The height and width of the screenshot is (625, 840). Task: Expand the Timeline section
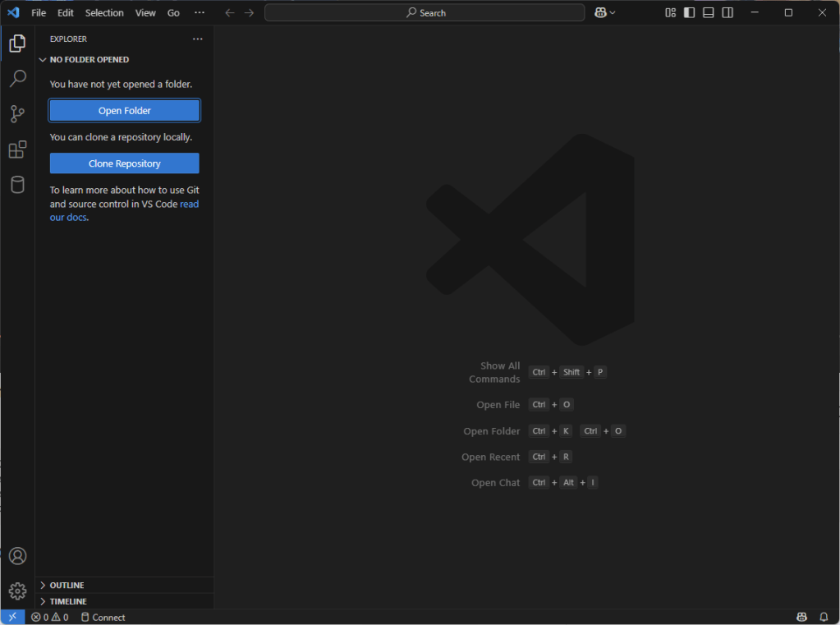[68, 601]
